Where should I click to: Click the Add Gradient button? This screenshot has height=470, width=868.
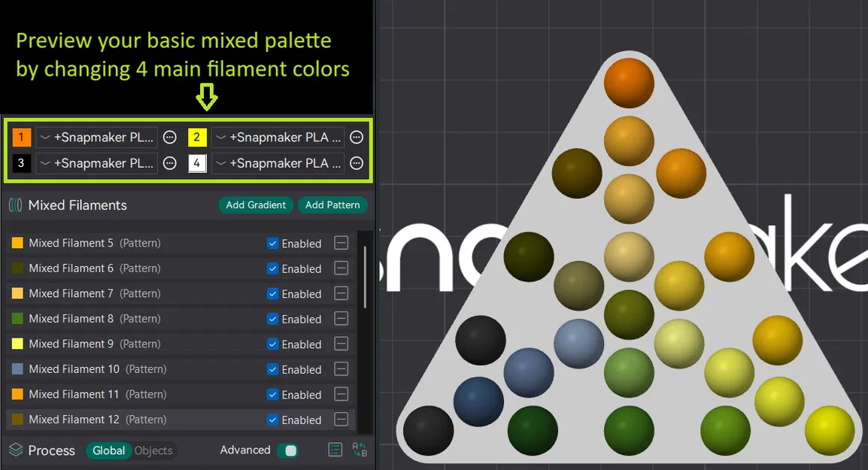(256, 205)
